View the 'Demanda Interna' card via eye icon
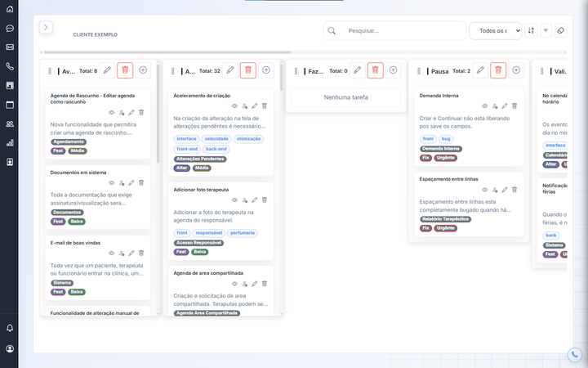This screenshot has width=588, height=368. point(484,106)
